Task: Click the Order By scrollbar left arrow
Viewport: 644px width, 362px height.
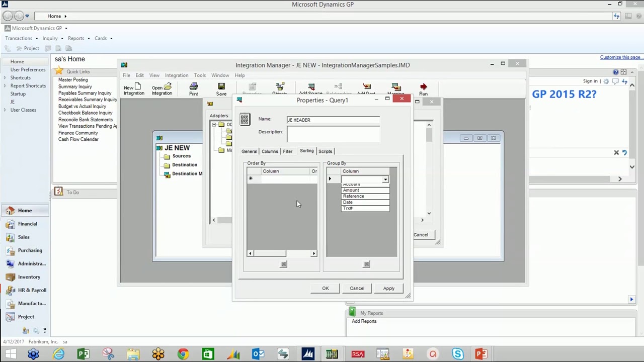Action: pyautogui.click(x=250, y=253)
